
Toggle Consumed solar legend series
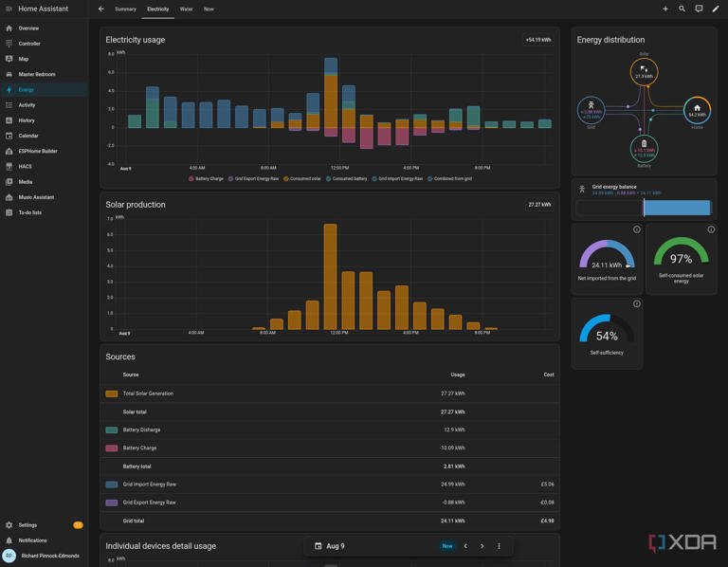click(301, 179)
